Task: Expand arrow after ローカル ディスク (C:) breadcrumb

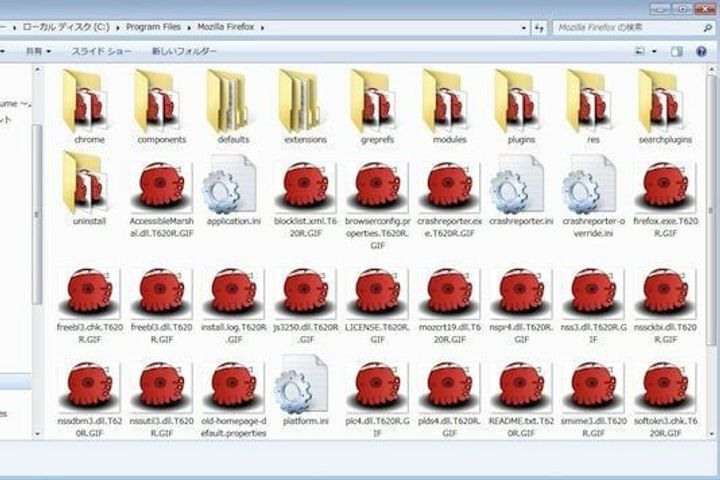Action: [x=118, y=28]
